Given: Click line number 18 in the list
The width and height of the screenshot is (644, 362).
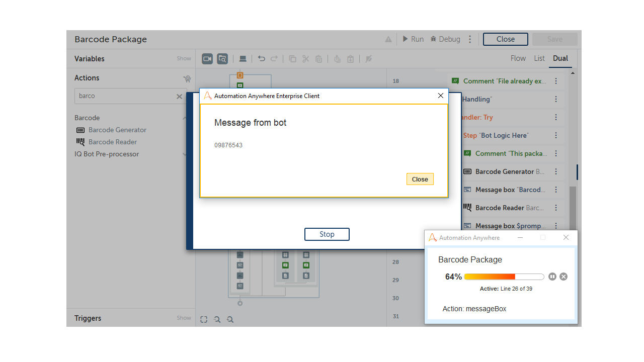Looking at the screenshot, I should (x=395, y=81).
